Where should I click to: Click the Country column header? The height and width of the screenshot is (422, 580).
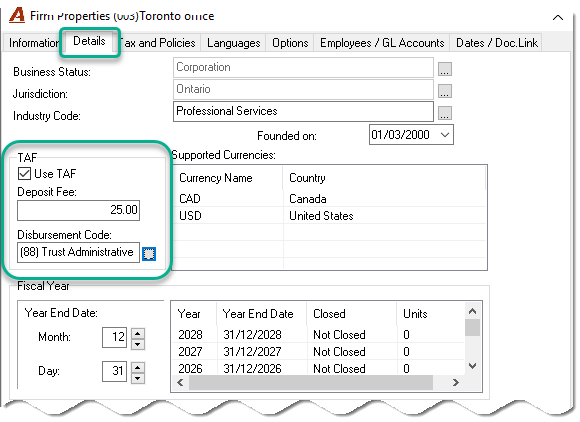coord(384,178)
